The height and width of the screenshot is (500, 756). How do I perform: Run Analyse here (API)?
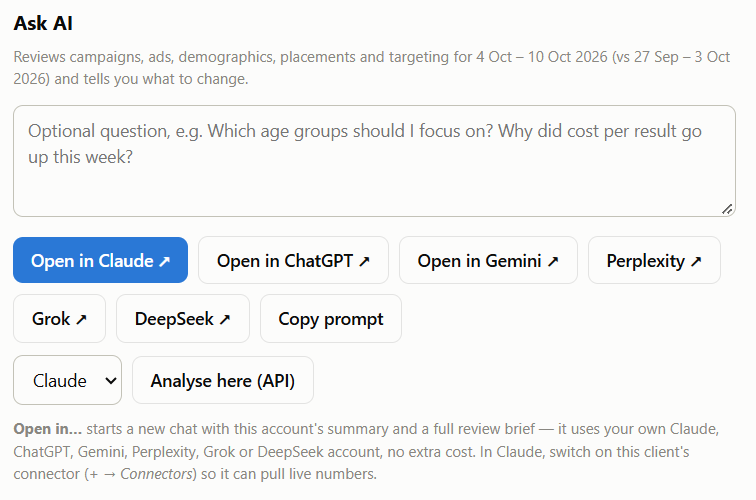point(223,380)
